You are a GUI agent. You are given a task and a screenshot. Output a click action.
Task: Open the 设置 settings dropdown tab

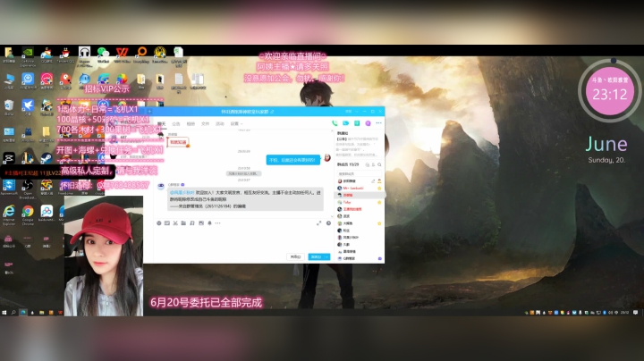tap(236, 123)
